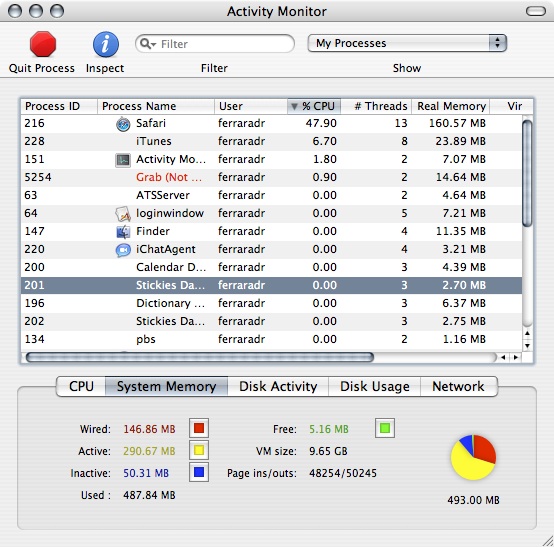This screenshot has width=554, height=547.
Task: Click the scroll down arrow of process list
Action: click(527, 346)
